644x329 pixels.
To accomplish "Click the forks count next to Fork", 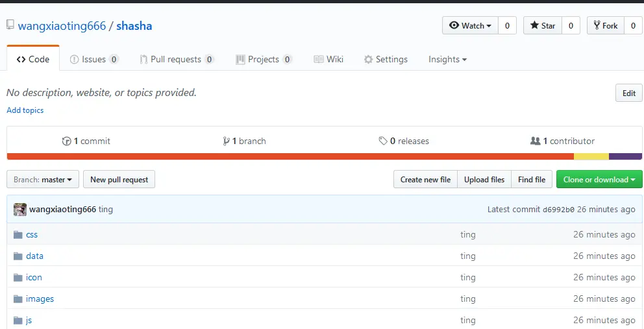I will coord(633,25).
